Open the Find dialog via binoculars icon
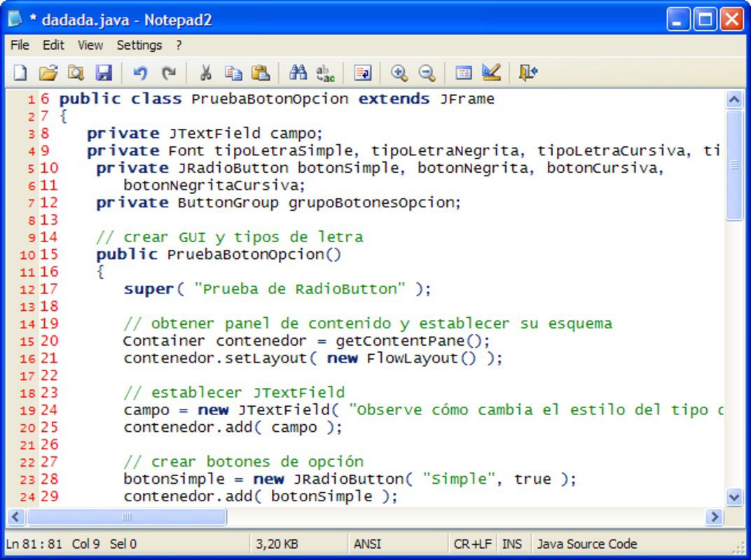751x560 pixels. pos(298,72)
